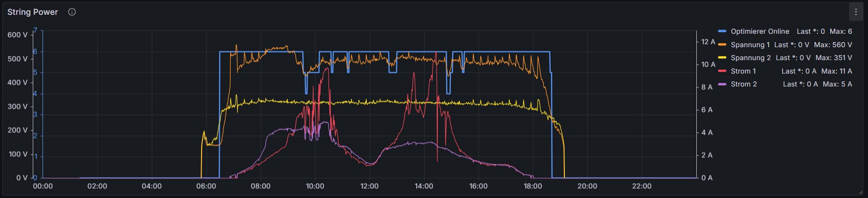
Task: Click the Max: 560 V legend value
Action: click(833, 45)
